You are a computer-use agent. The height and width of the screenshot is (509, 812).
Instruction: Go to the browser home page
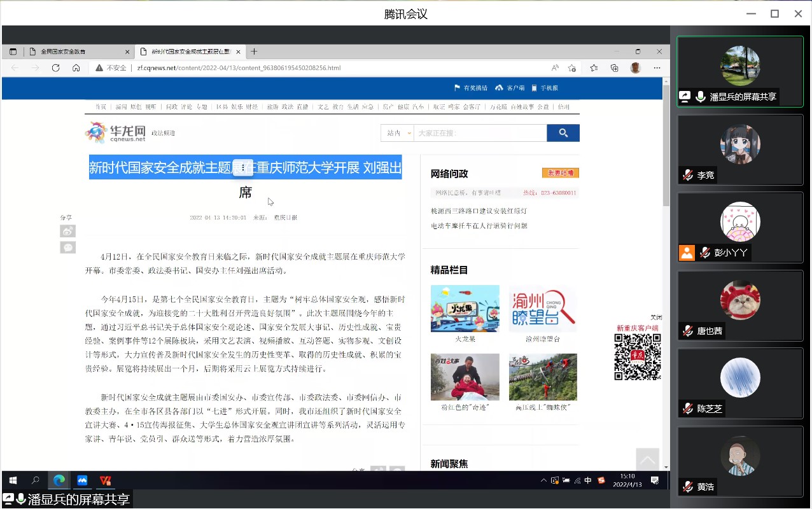click(76, 68)
